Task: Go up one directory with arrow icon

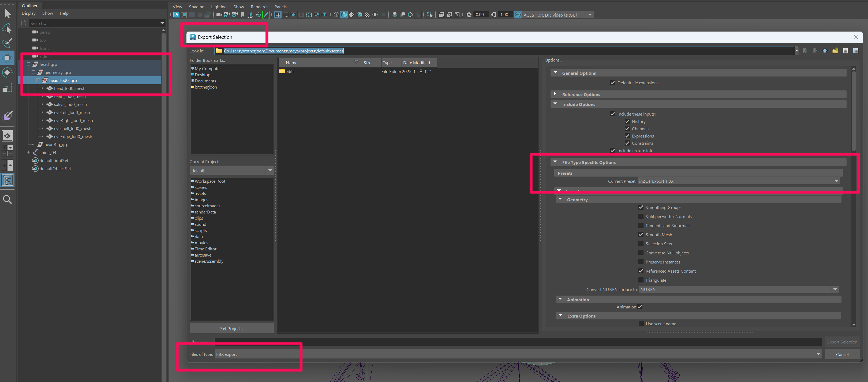Action: pyautogui.click(x=825, y=51)
